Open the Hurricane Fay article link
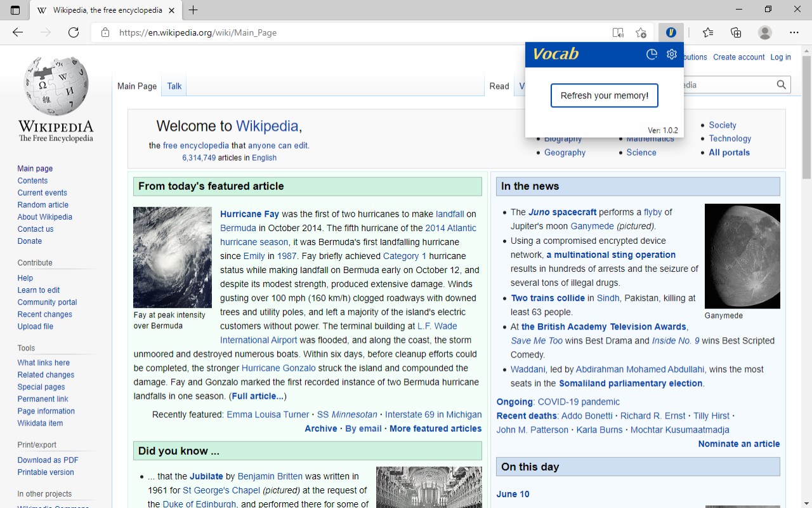This screenshot has width=812, height=508. 249,214
